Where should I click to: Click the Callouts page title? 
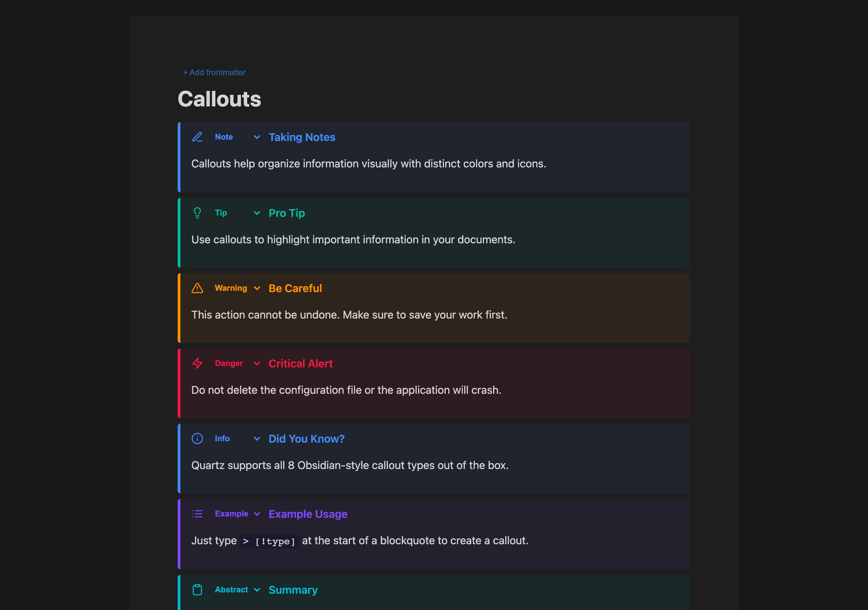point(220,99)
